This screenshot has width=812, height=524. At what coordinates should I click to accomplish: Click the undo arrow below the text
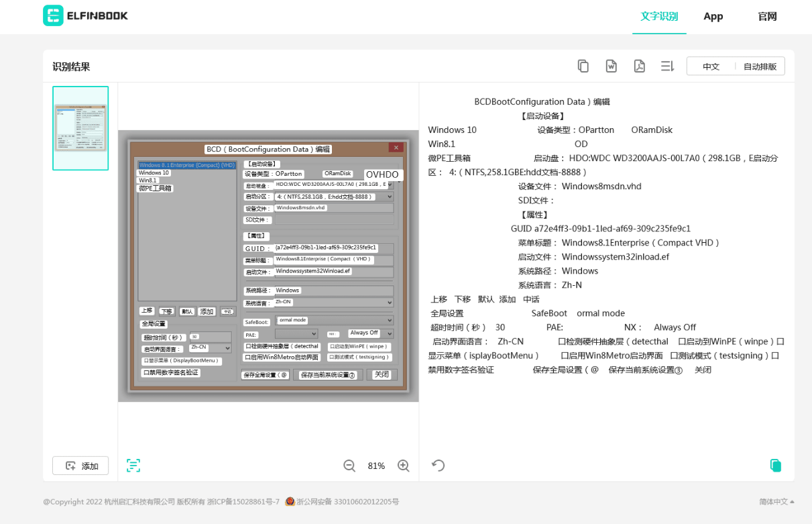coord(439,466)
